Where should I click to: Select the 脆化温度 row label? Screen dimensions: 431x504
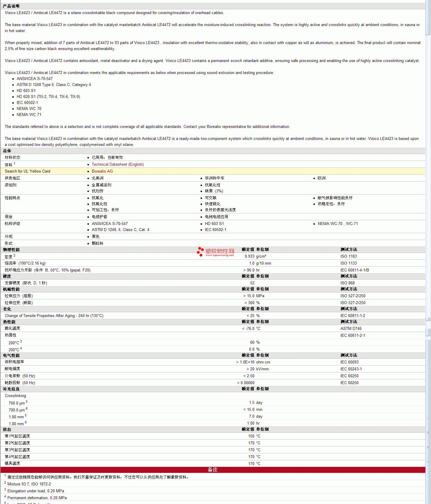[x=13, y=328]
